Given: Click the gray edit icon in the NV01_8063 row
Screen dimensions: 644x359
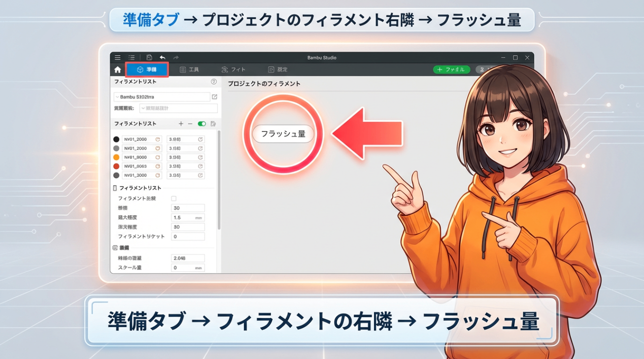Looking at the screenshot, I should pyautogui.click(x=201, y=166).
